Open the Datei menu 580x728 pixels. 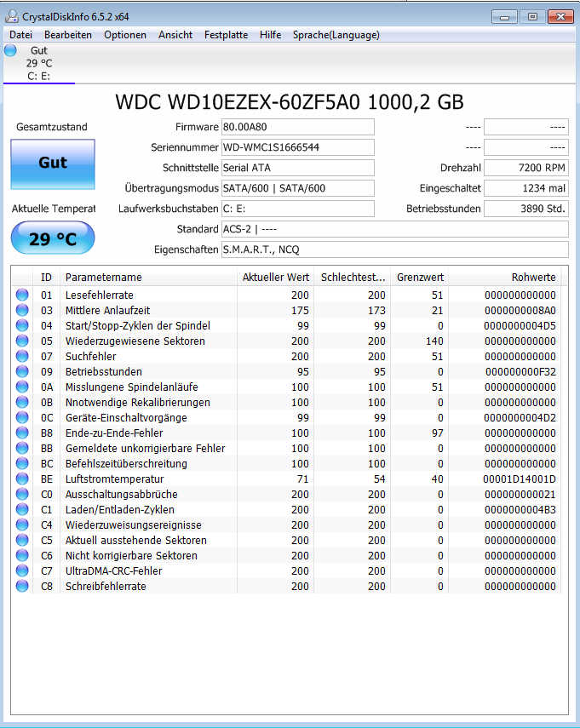pyautogui.click(x=21, y=35)
